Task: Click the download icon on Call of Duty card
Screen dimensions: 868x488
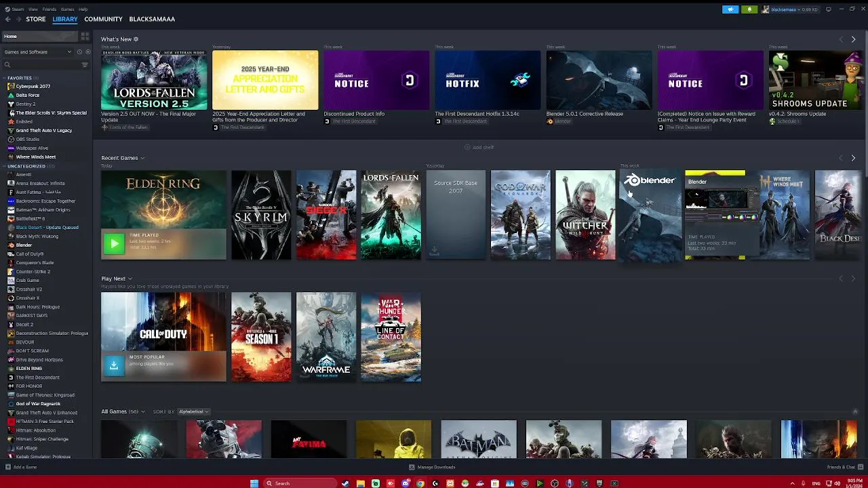Action: click(x=114, y=365)
